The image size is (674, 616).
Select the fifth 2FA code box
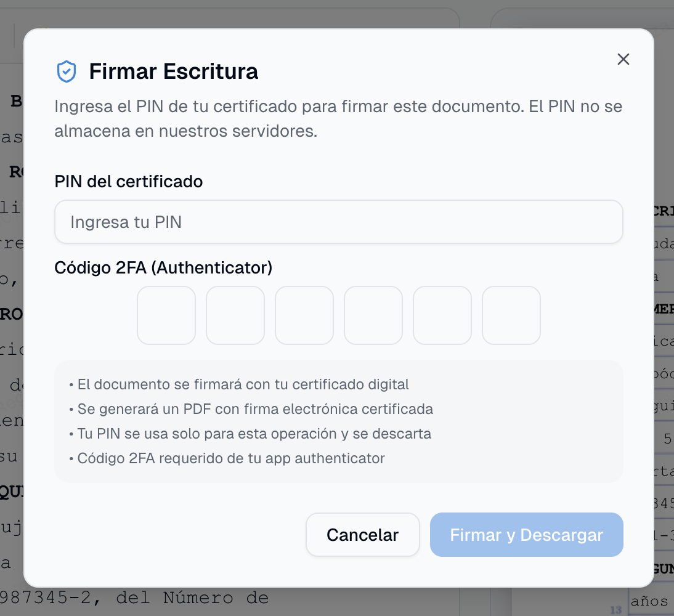(442, 315)
